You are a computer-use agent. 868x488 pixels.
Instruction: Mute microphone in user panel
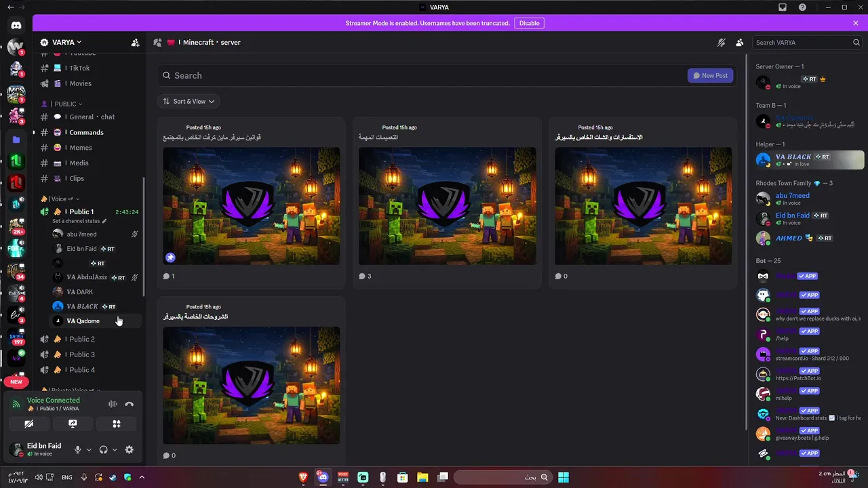78,449
